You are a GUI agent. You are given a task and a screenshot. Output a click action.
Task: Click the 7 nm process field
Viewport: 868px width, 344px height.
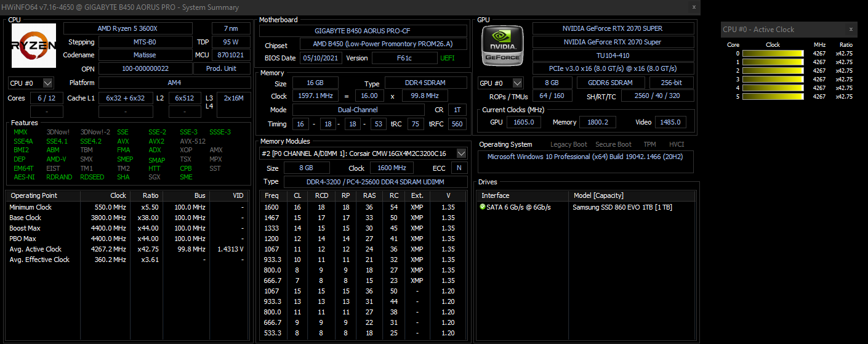231,28
